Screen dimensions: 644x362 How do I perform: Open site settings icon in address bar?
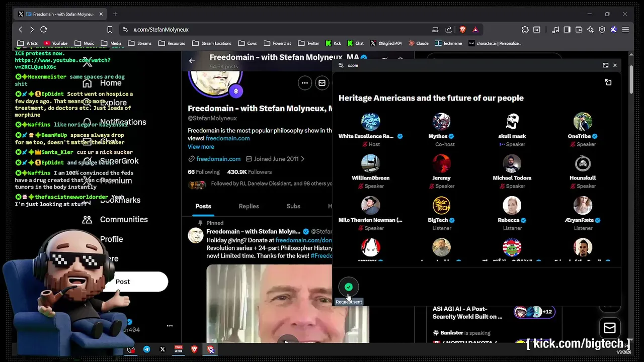(124, 30)
